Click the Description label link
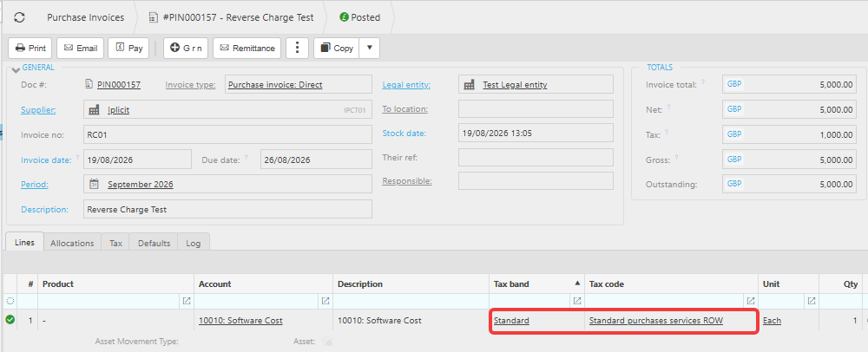Image resolution: width=868 pixels, height=352 pixels. [44, 210]
